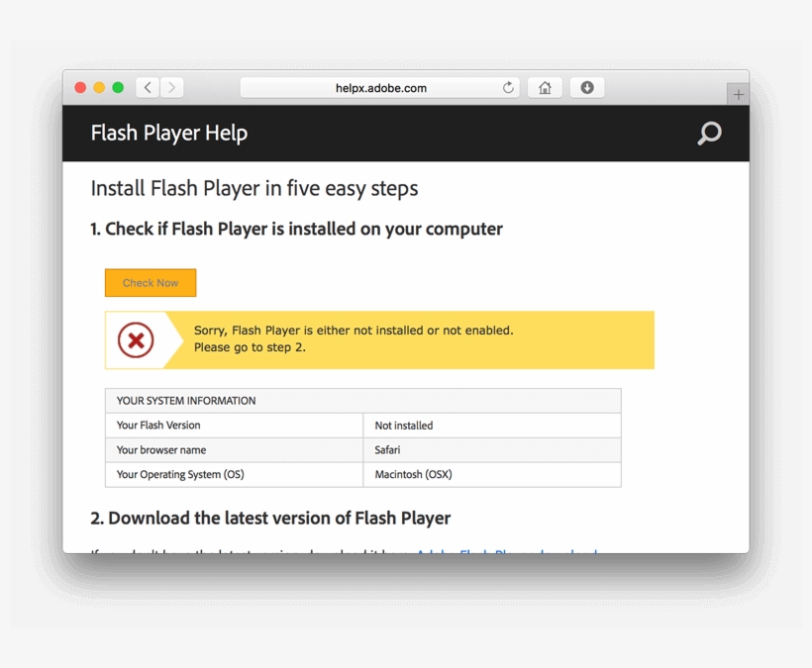The height and width of the screenshot is (668, 812).
Task: Click the Not installed table cell
Action: 492,426
